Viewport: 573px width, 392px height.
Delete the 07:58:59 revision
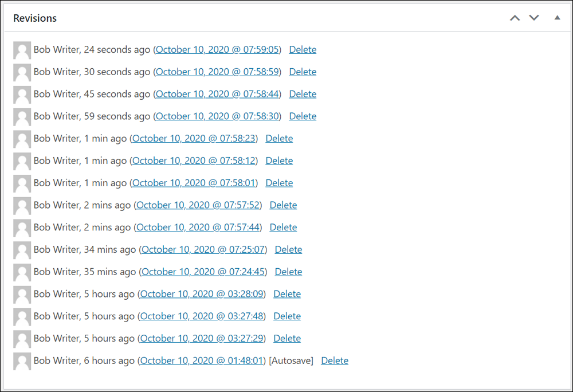(x=303, y=72)
